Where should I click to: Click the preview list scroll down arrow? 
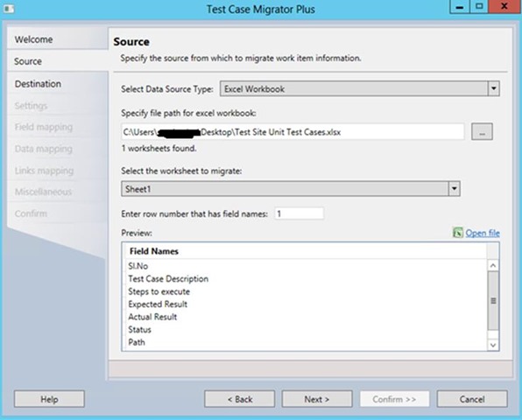coord(493,345)
